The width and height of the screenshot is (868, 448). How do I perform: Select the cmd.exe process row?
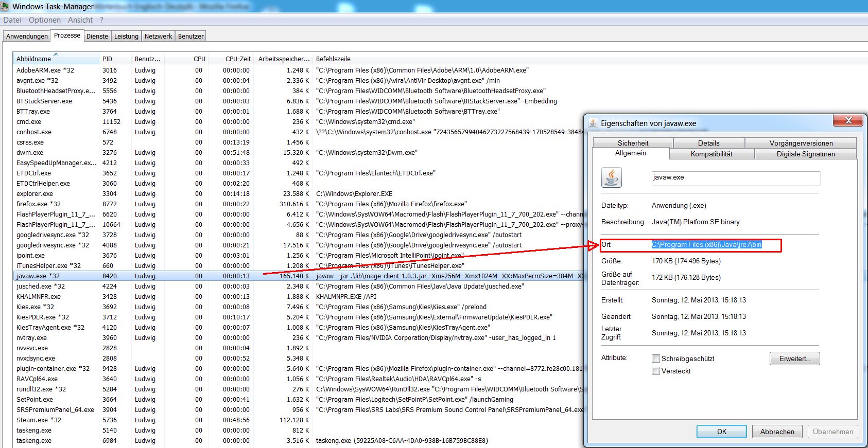click(298, 122)
